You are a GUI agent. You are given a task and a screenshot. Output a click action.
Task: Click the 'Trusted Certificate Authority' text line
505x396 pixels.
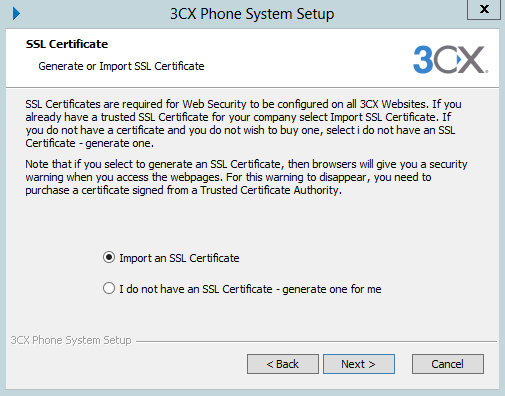point(271,190)
